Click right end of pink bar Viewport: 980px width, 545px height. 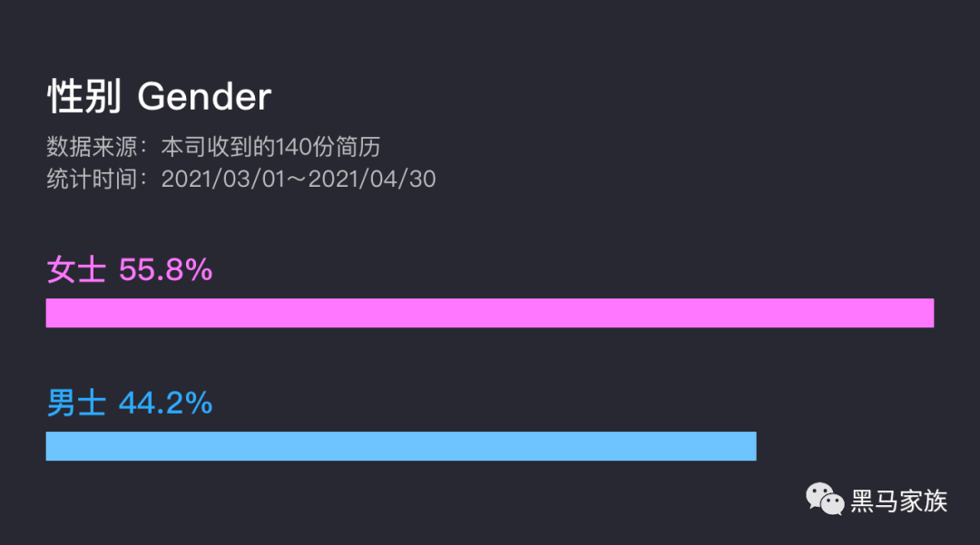click(x=928, y=313)
